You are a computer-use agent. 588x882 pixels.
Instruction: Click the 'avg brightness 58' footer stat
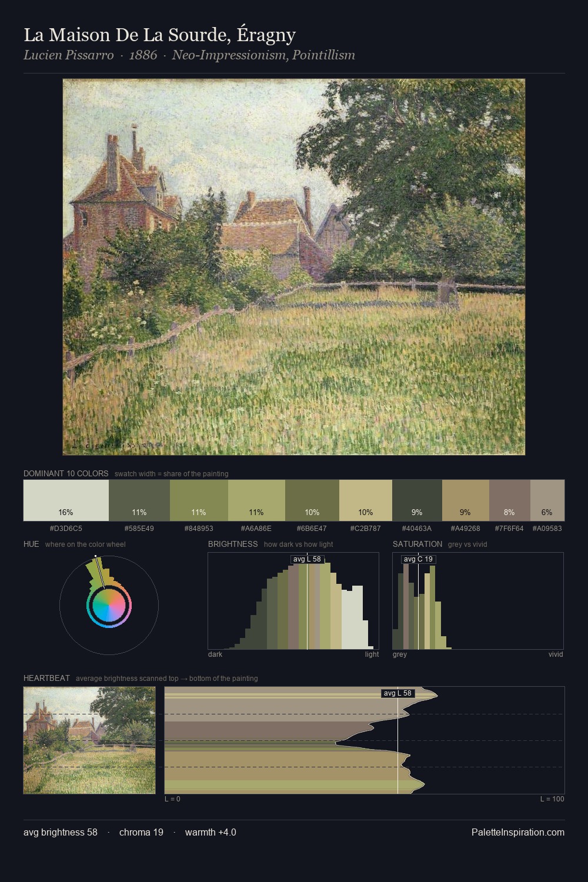[x=61, y=832]
